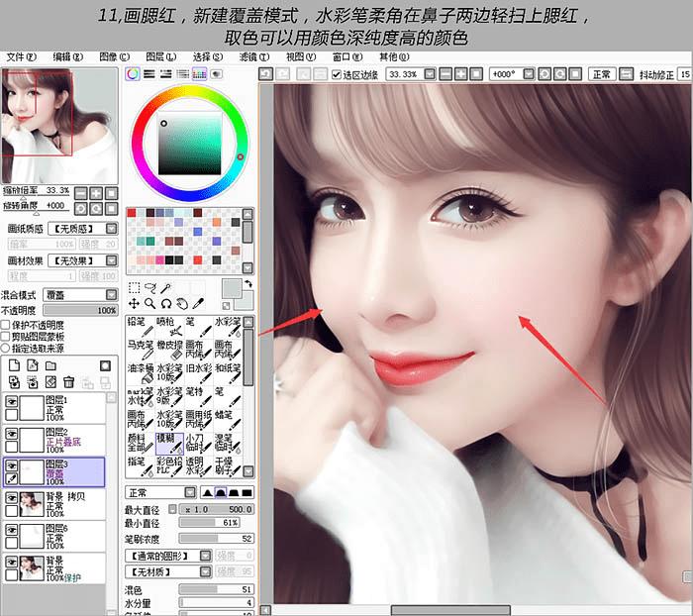Toggle the 选区边缘 checkbox
This screenshot has width=693, height=616.
tap(337, 74)
